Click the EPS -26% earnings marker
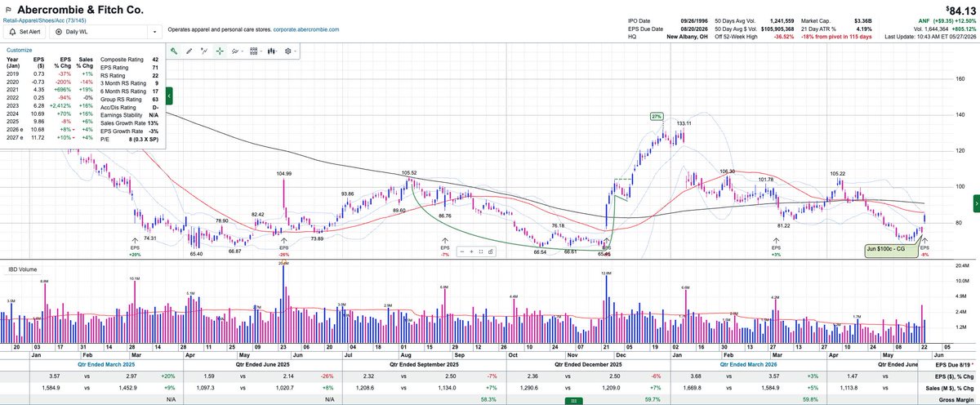The width and height of the screenshot is (980, 405). pos(283,247)
